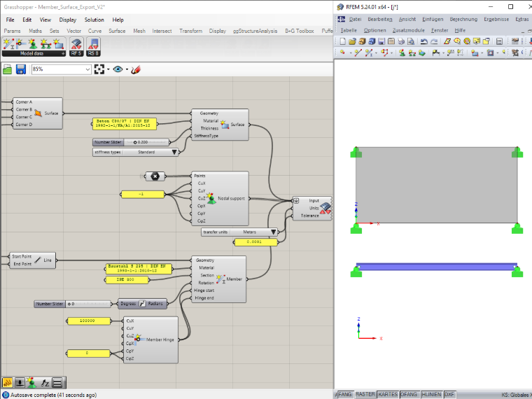Toggle RASTER grid in RFEM status bar
The width and height of the screenshot is (532, 399).
[x=365, y=394]
